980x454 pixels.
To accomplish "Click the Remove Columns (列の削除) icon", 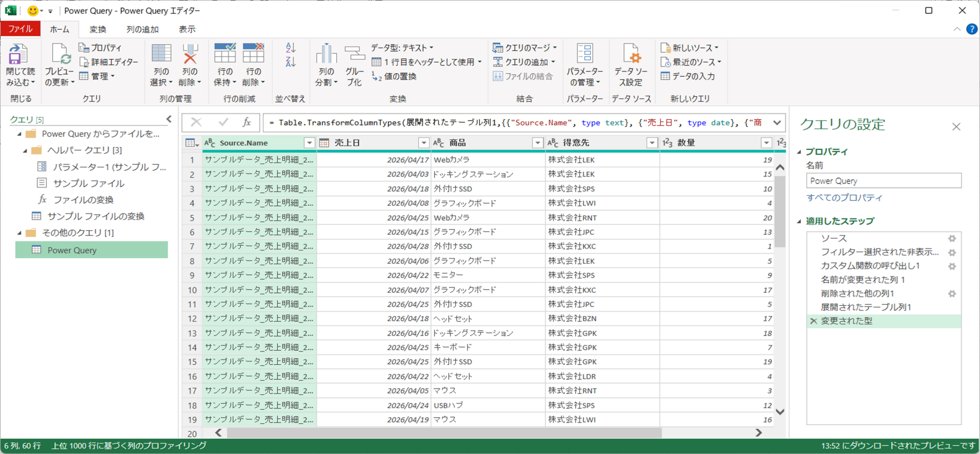I will click(x=190, y=54).
